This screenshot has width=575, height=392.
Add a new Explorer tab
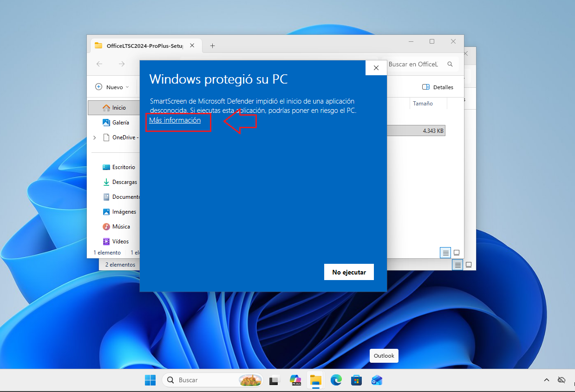[x=212, y=46]
